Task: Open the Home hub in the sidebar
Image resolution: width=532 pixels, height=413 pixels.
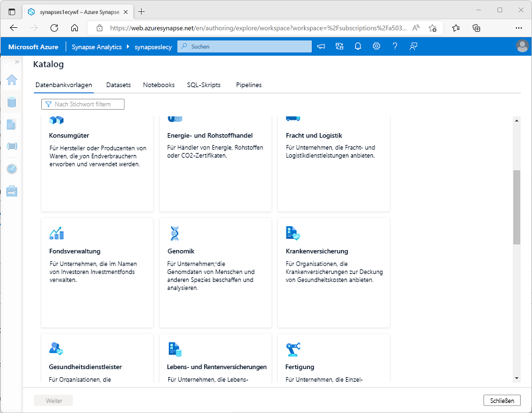Action: [11, 80]
